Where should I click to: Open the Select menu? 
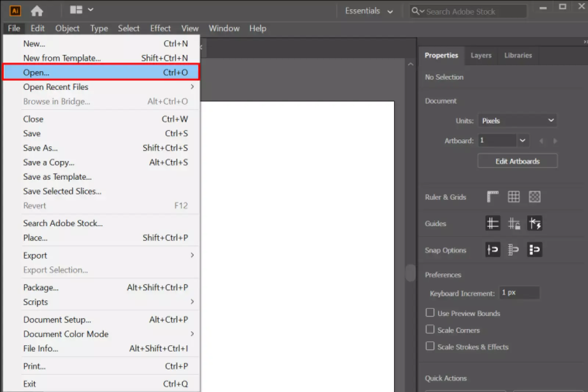[129, 28]
